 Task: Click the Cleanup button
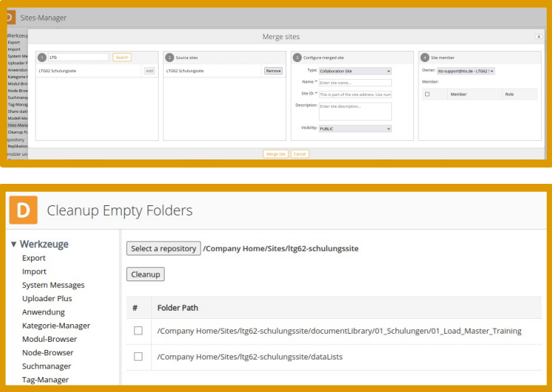(145, 274)
